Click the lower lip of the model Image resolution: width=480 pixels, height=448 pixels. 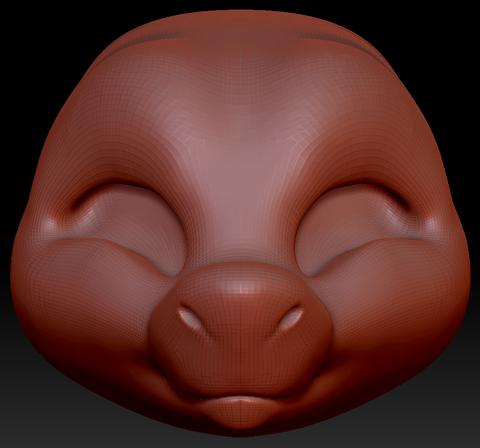point(241,413)
